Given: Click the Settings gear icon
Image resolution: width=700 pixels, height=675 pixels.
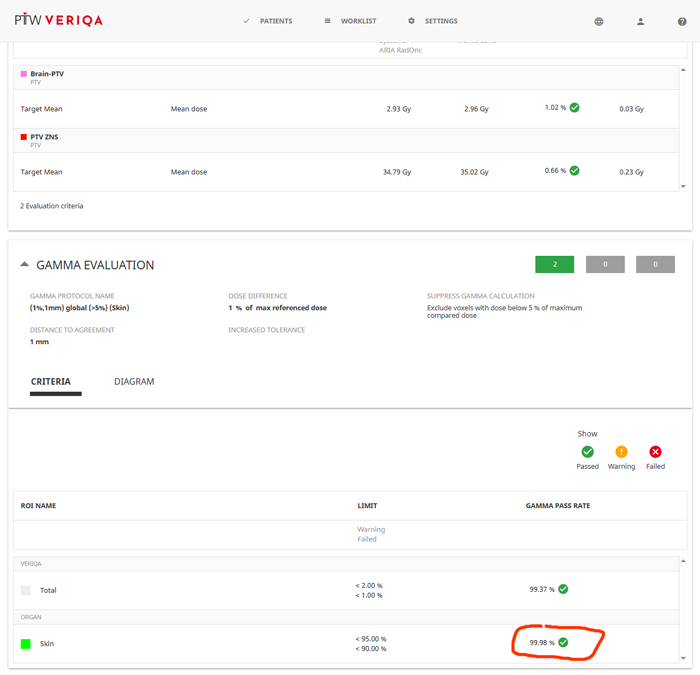Looking at the screenshot, I should [x=411, y=21].
